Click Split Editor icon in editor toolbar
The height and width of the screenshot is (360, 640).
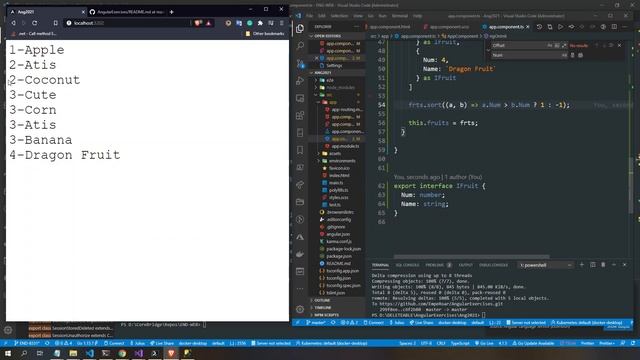point(614,27)
